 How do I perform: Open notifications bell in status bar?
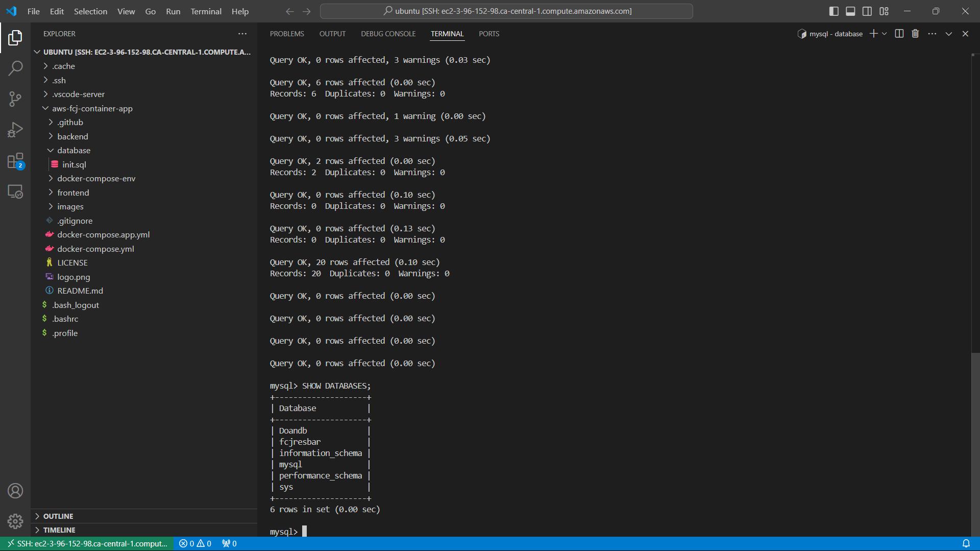coord(966,544)
